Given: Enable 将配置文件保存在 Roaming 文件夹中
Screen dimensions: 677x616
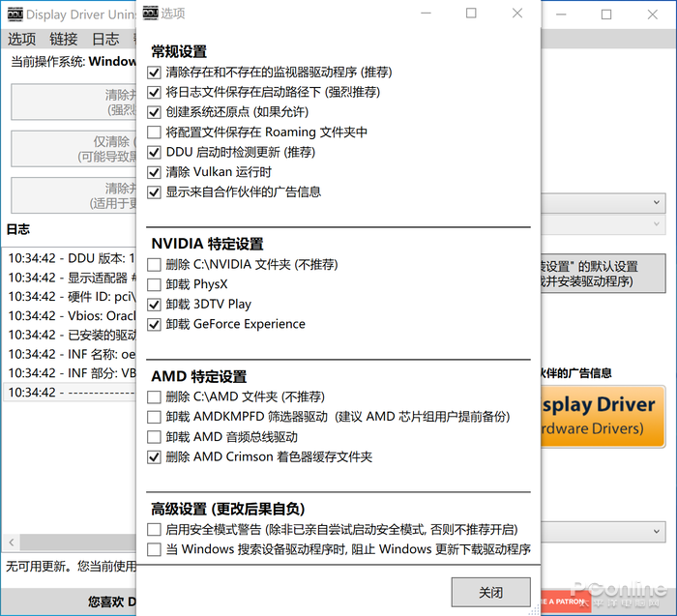Looking at the screenshot, I should (x=154, y=132).
